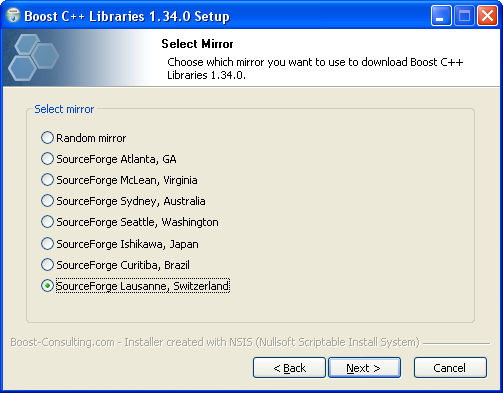Pick SourceForge Sydney, Australia mirror

tap(123, 201)
